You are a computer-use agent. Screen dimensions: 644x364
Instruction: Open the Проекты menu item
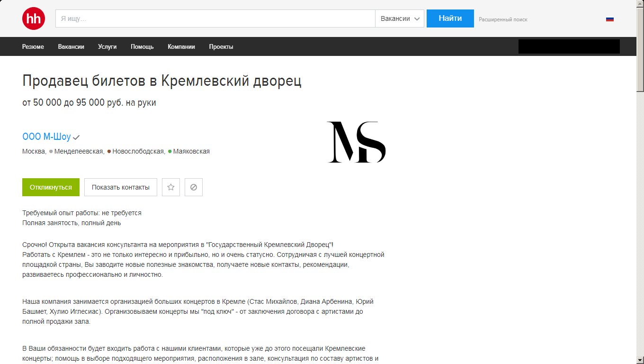221,46
